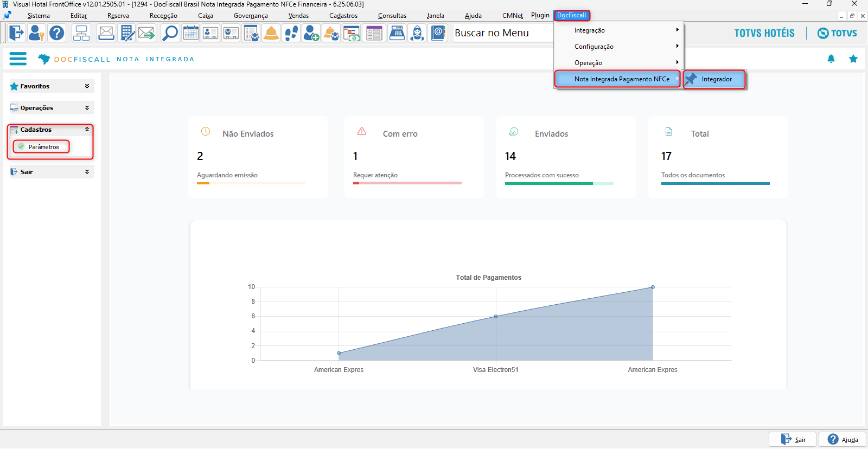
Task: Expand the Sair sidebar section
Action: (x=52, y=172)
